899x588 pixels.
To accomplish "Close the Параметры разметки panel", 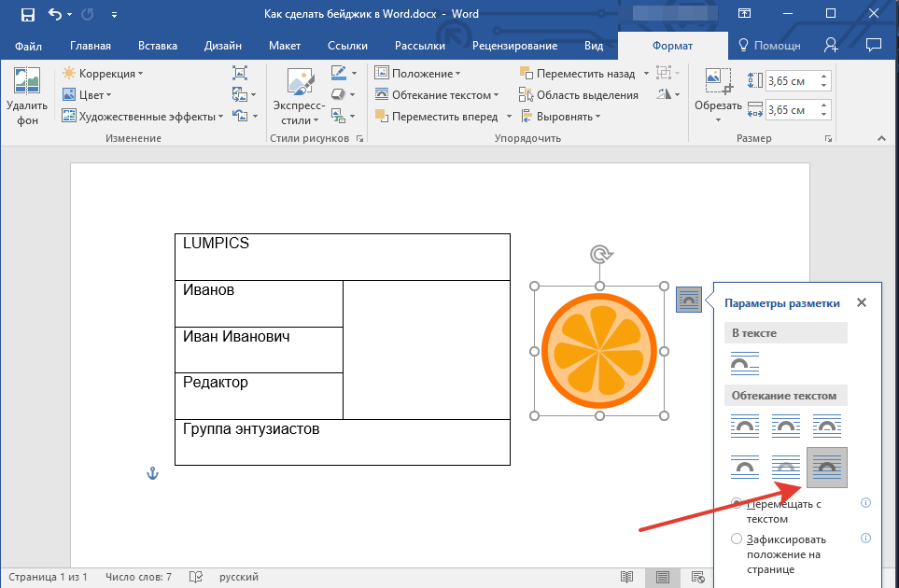I will 861,302.
